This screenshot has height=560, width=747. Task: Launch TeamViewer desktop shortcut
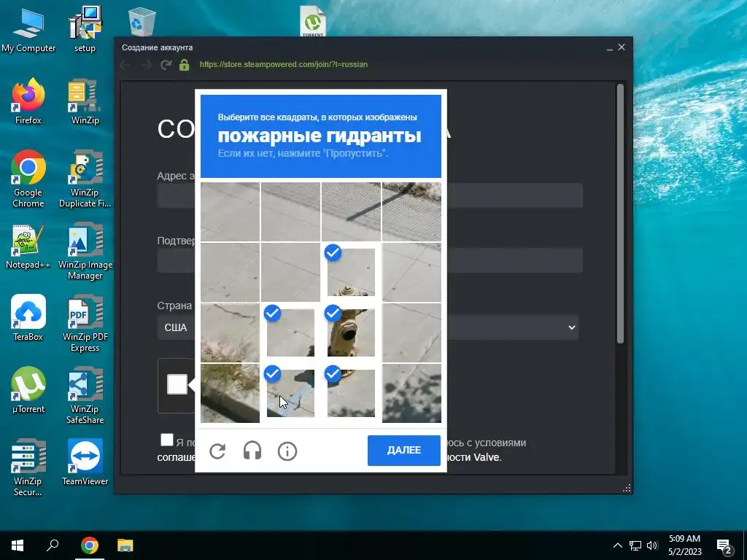(x=85, y=462)
